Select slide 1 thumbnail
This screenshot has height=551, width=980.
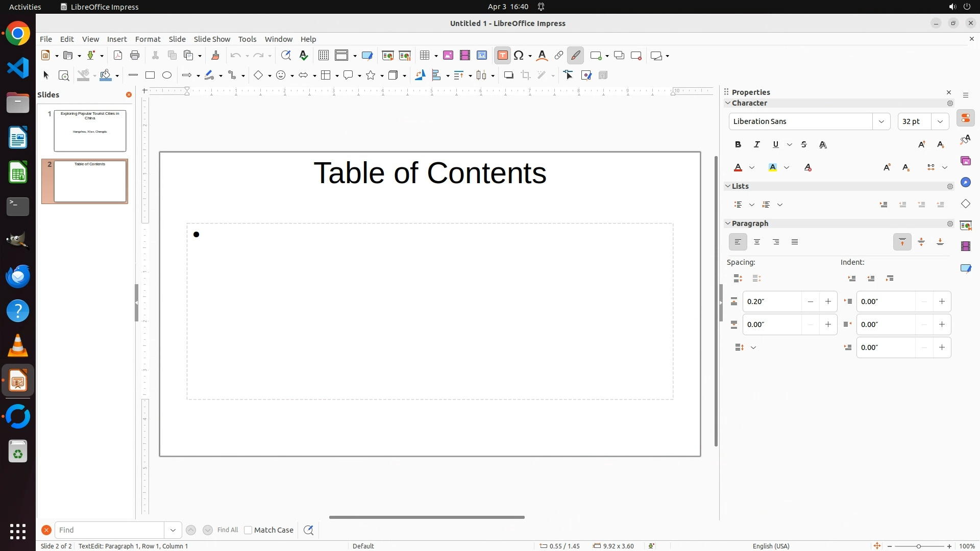tap(90, 131)
